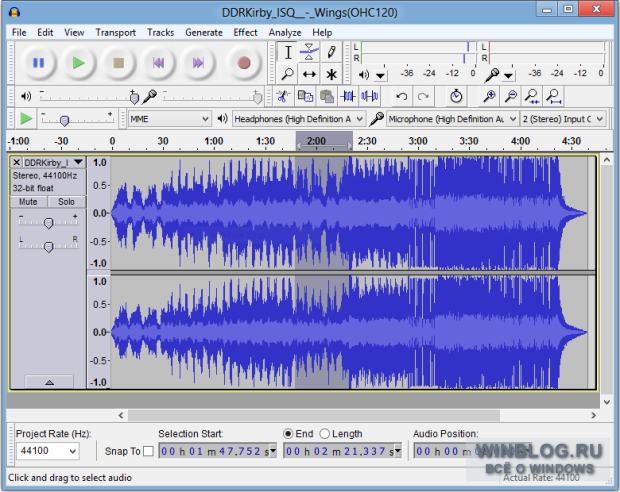Zoom in with the plus magnifier

tap(490, 96)
